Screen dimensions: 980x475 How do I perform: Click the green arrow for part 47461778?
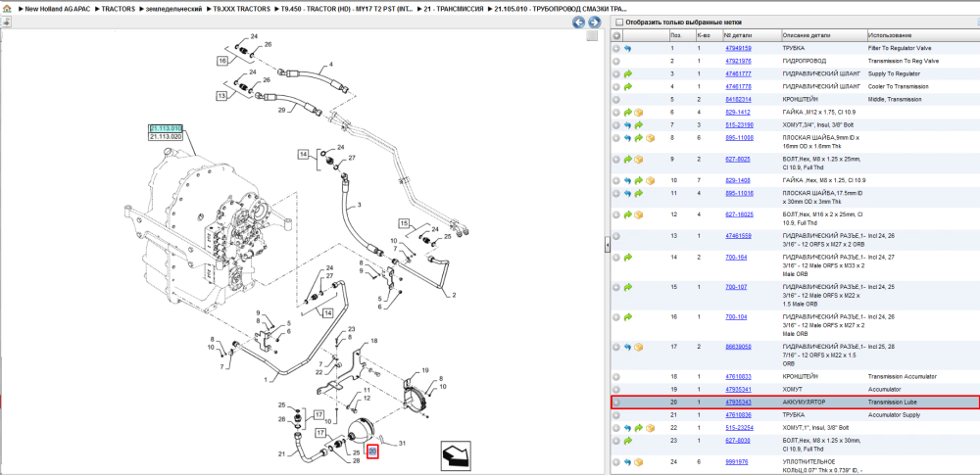pos(627,86)
